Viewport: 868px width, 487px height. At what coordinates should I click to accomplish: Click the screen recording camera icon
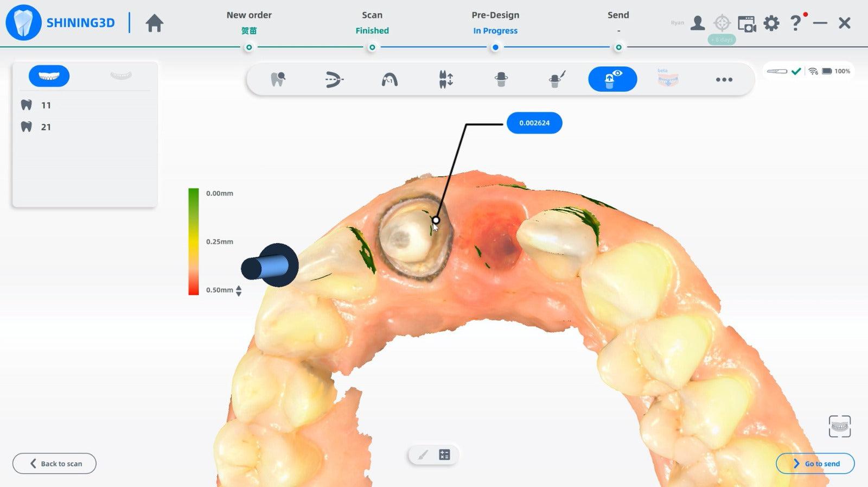(x=746, y=23)
